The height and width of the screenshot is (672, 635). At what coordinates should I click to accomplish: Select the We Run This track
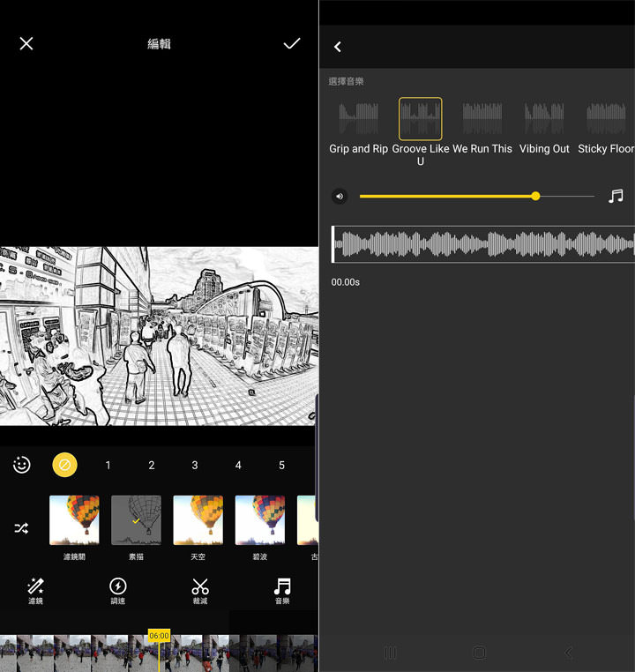(x=482, y=127)
